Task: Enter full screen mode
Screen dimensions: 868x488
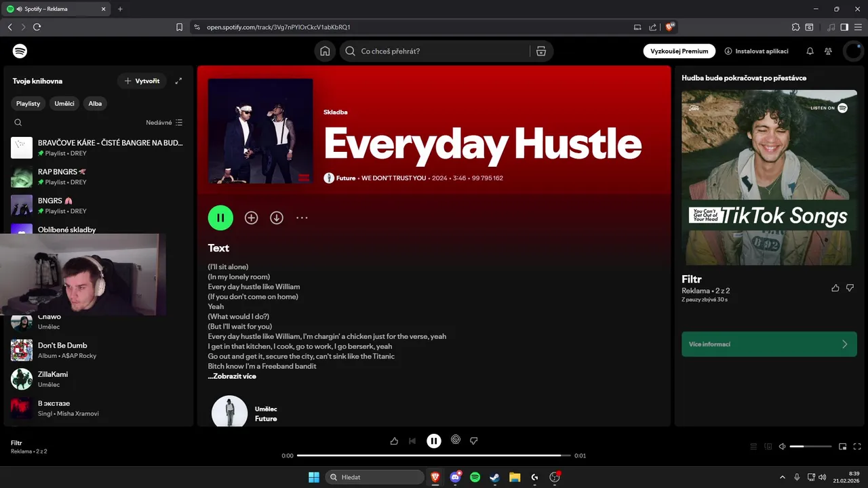Action: click(x=857, y=447)
